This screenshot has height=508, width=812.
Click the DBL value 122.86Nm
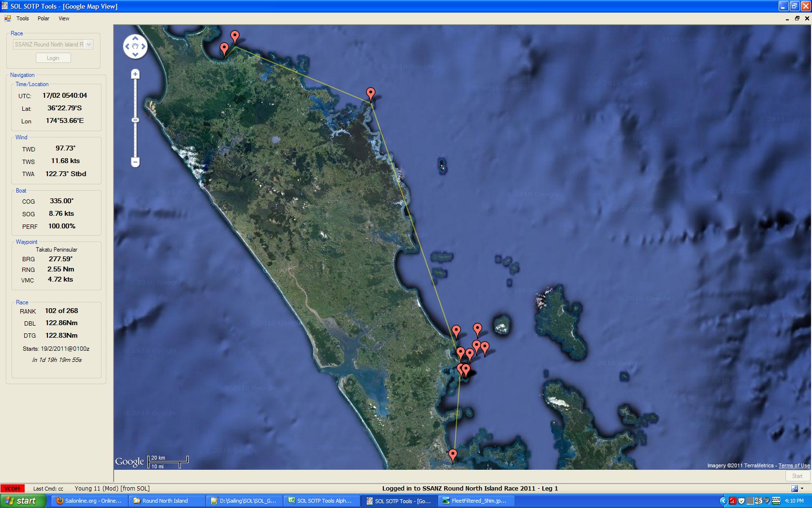tap(61, 323)
